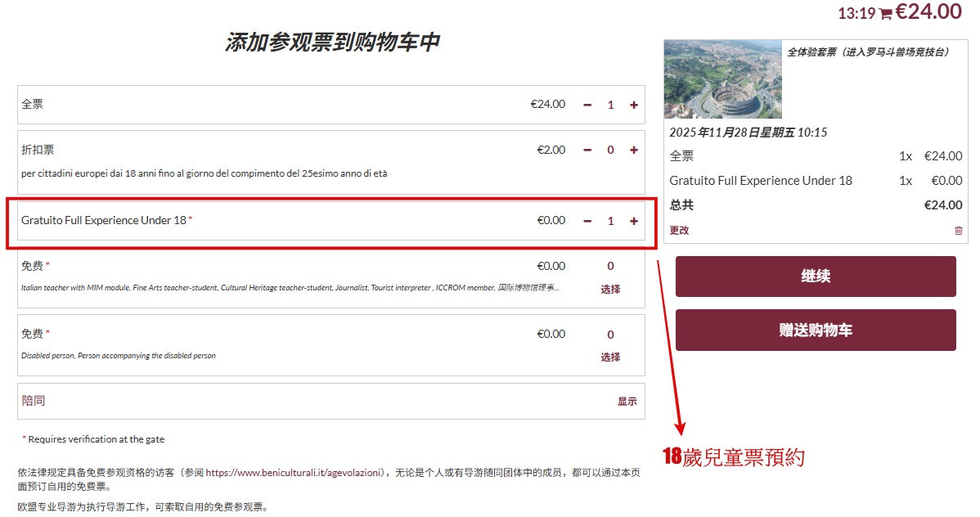Open the shopping cart icon at top
Screen dimensions: 980x517
(x=885, y=14)
